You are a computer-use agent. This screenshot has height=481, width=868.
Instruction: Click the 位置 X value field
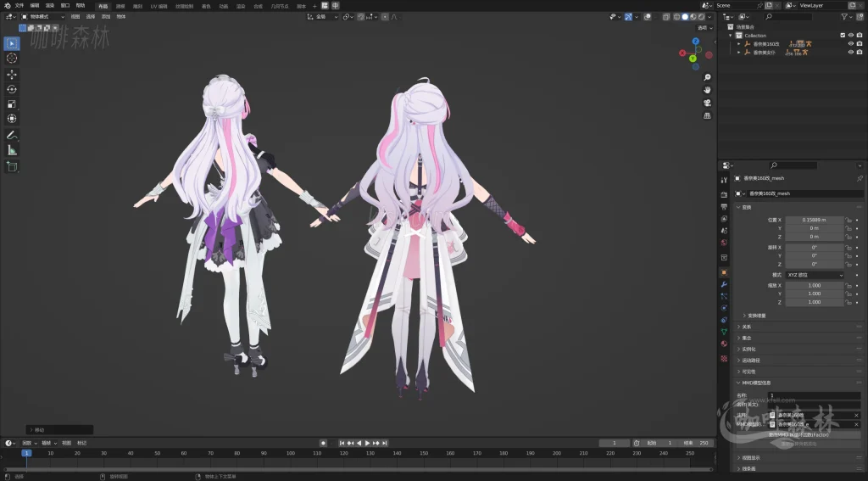point(815,220)
